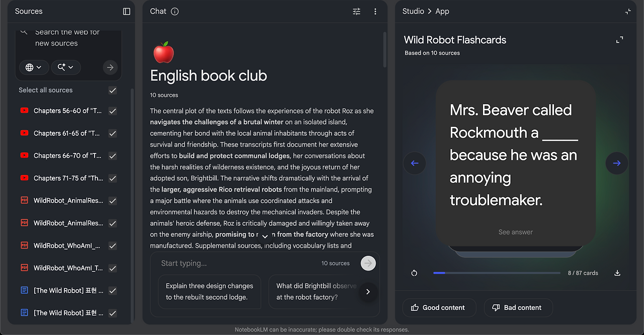The width and height of the screenshot is (644, 335).
Task: Click YouTube icon for Chapters 66-70
Action: 24,155
